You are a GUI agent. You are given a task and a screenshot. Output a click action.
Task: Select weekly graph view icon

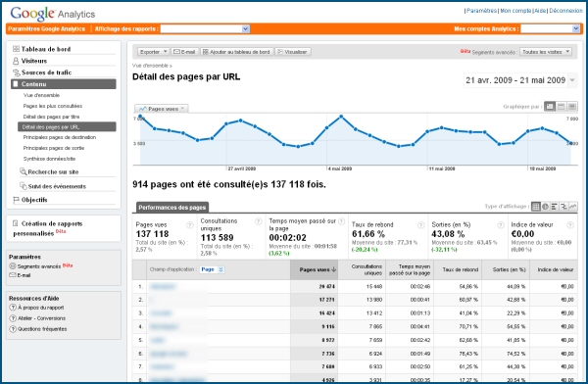[x=561, y=107]
